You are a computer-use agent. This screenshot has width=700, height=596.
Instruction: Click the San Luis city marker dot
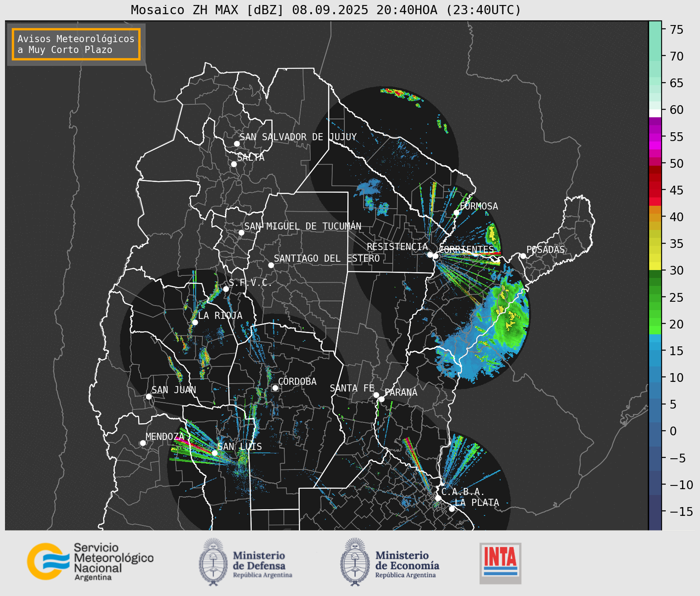215,453
